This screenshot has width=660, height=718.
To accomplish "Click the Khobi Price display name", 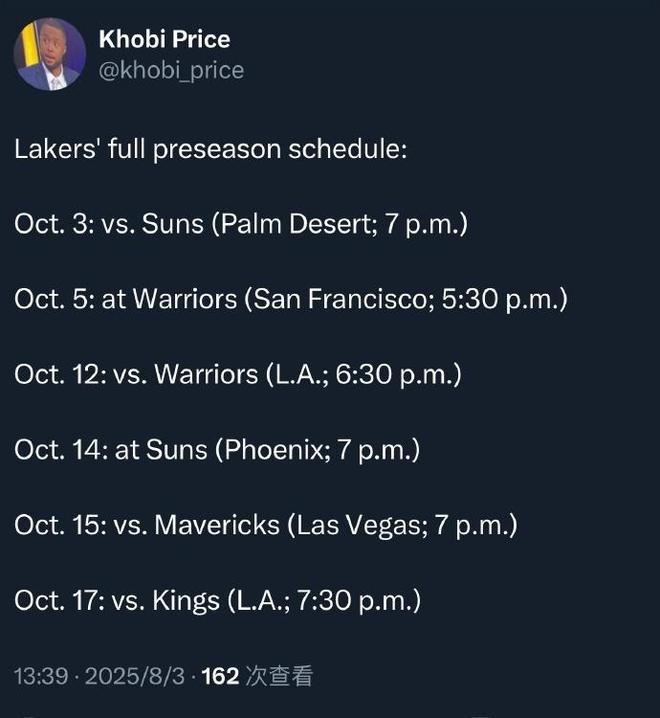I will pyautogui.click(x=164, y=39).
